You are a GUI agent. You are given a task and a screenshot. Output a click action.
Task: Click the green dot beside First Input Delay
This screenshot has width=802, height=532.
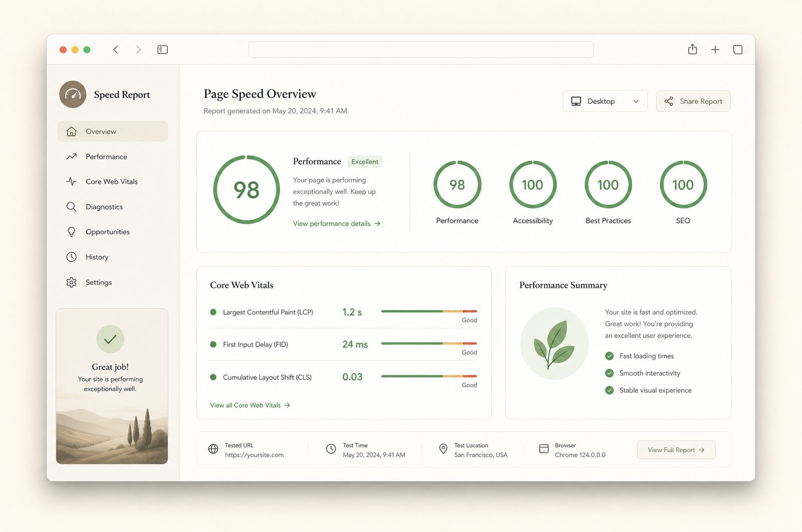click(213, 344)
